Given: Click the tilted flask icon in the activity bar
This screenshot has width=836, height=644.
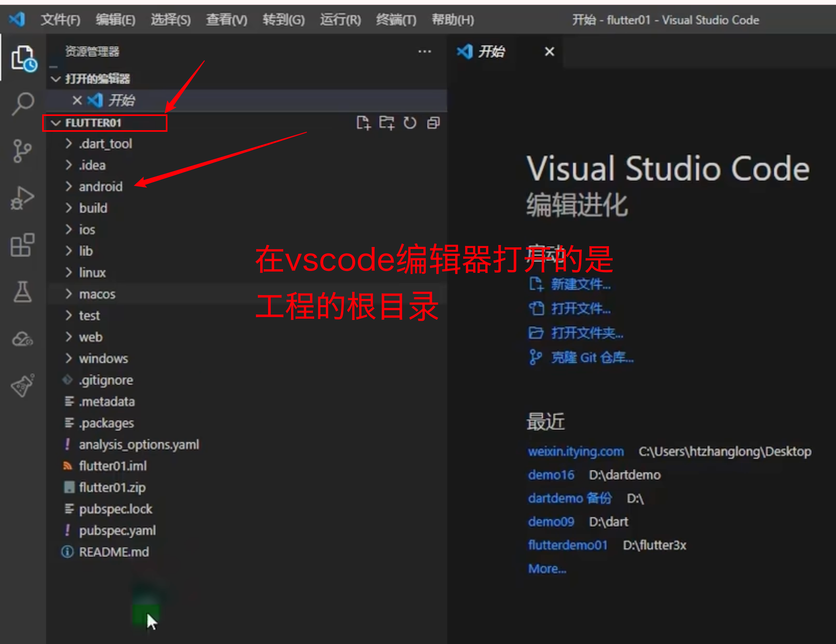Looking at the screenshot, I should pos(22,385).
